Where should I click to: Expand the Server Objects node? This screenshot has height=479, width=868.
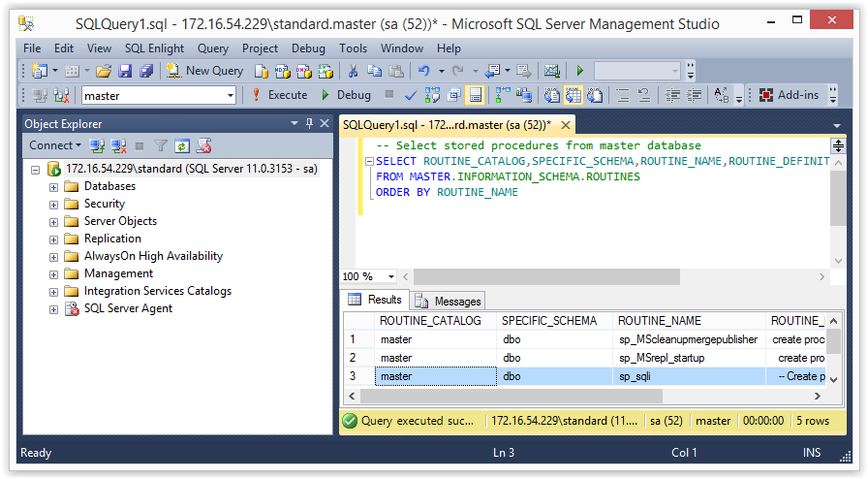click(x=53, y=222)
